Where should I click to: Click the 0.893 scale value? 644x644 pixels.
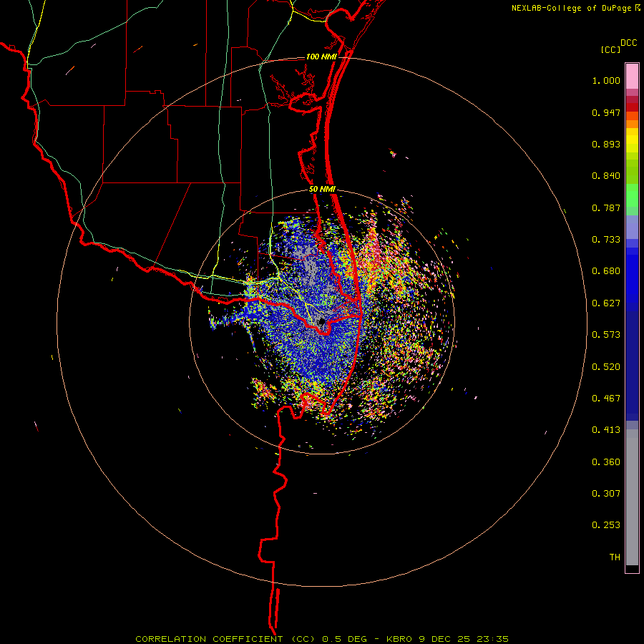point(606,144)
